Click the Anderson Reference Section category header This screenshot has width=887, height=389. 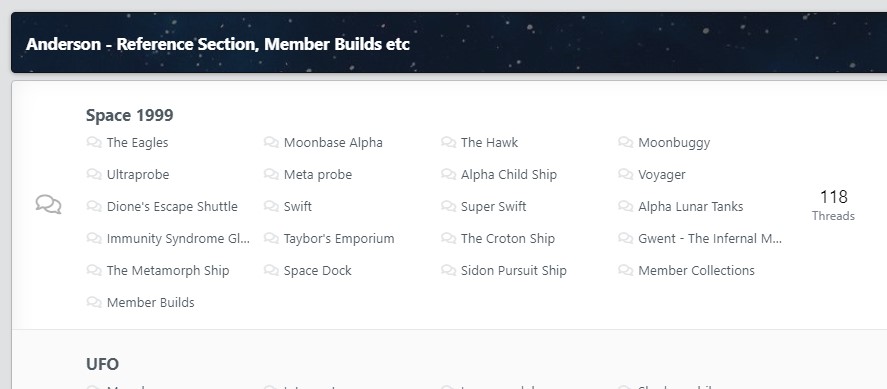218,44
